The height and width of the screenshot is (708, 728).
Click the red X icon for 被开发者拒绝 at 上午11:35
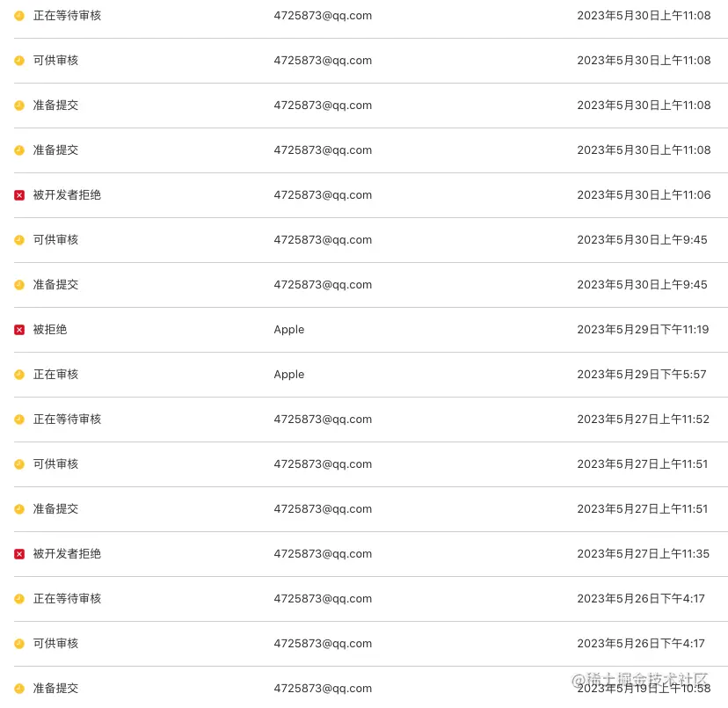pos(19,554)
